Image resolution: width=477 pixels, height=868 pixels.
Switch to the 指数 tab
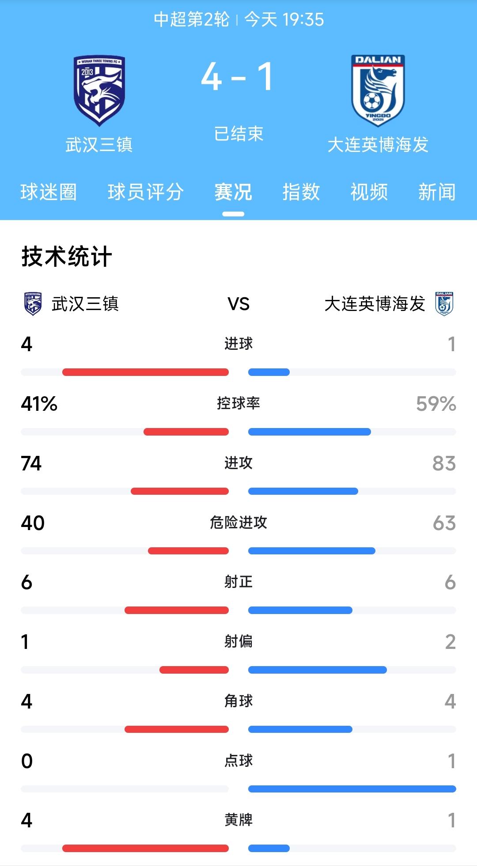click(x=300, y=192)
